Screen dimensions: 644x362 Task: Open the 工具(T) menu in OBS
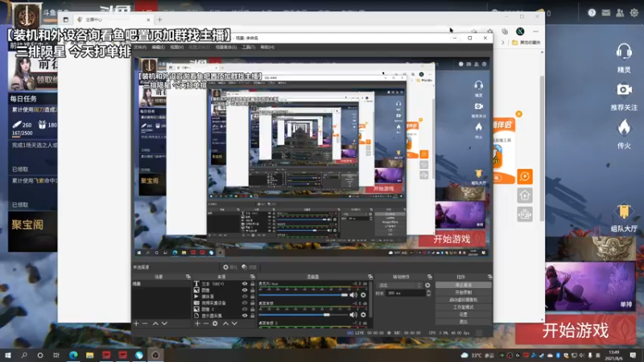click(x=249, y=47)
